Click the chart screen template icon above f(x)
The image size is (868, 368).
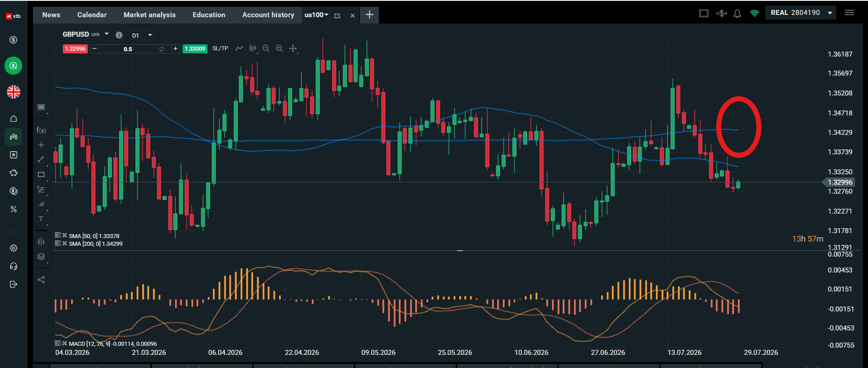click(41, 107)
